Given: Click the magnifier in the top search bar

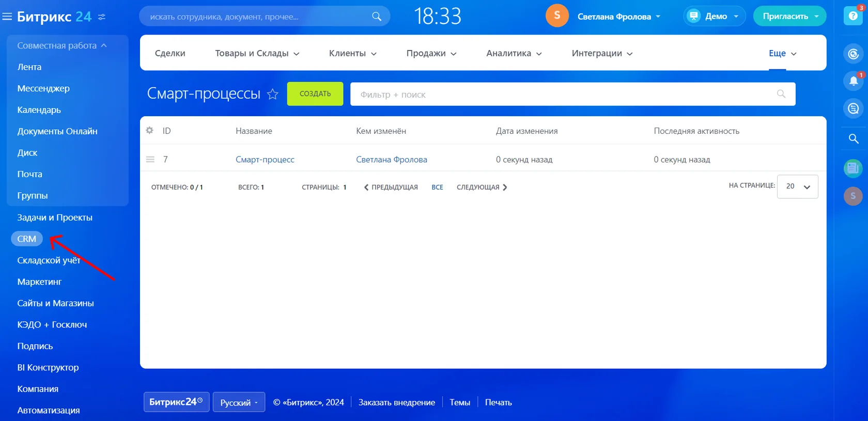Looking at the screenshot, I should click(x=377, y=17).
